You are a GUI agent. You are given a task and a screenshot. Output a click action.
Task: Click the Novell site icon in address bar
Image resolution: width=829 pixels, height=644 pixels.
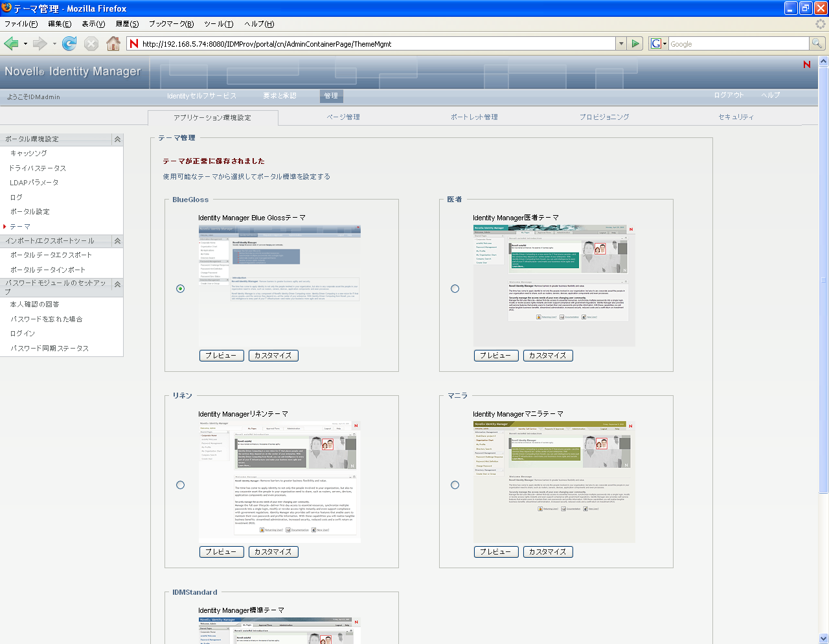click(134, 43)
